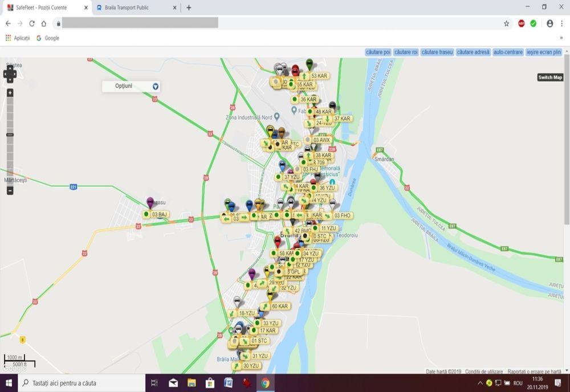Select the SafeFleet Poziții Curente tab
This screenshot has width=570, height=392.
(40, 8)
